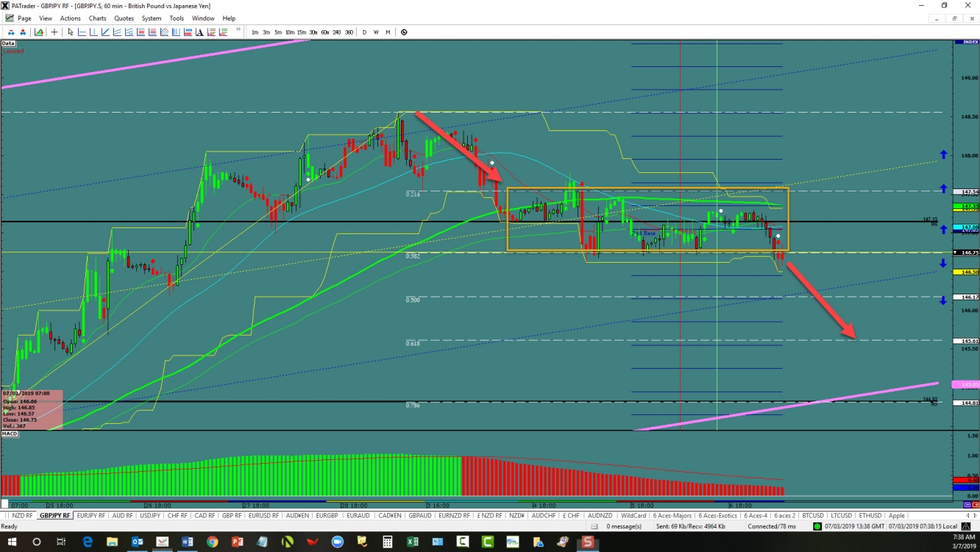980x552 pixels.
Task: Switch to the EURJPY RF tab
Action: (x=91, y=515)
